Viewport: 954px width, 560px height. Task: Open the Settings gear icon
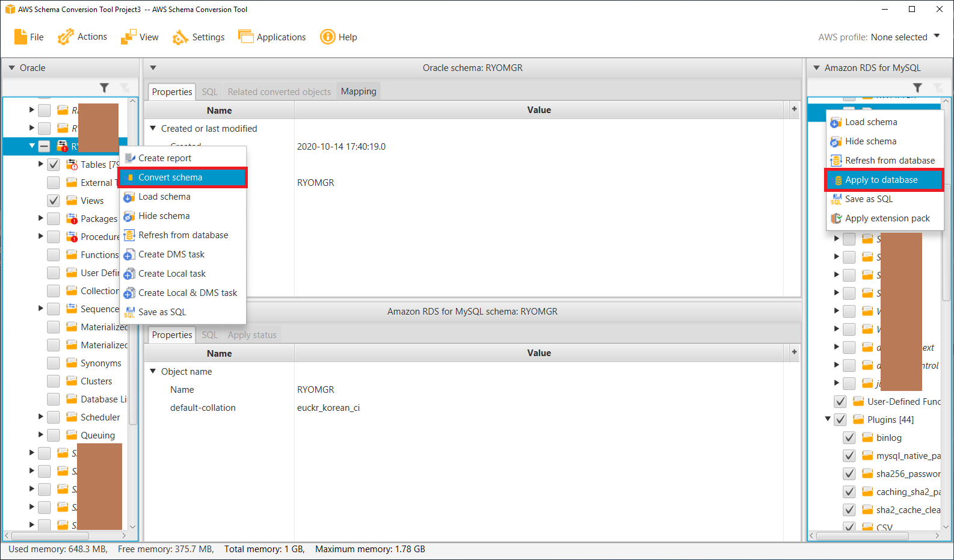pos(180,37)
